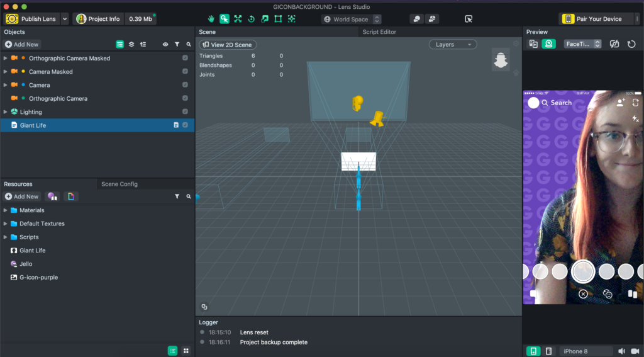Activate the Select arrow tool

click(225, 19)
